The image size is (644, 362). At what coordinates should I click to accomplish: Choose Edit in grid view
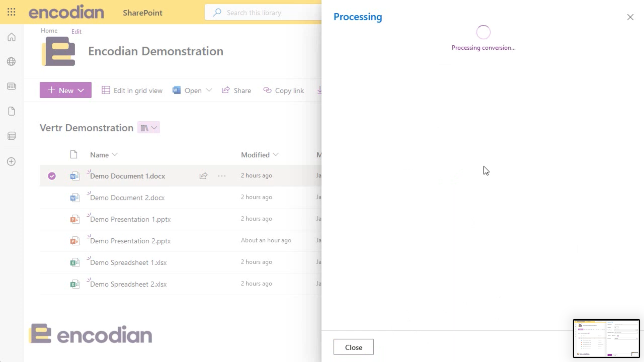[x=132, y=90]
